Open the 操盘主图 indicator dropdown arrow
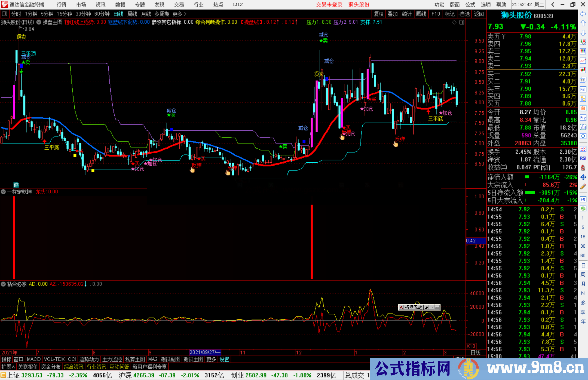Viewport: 588px width, 380px height. [x=39, y=22]
